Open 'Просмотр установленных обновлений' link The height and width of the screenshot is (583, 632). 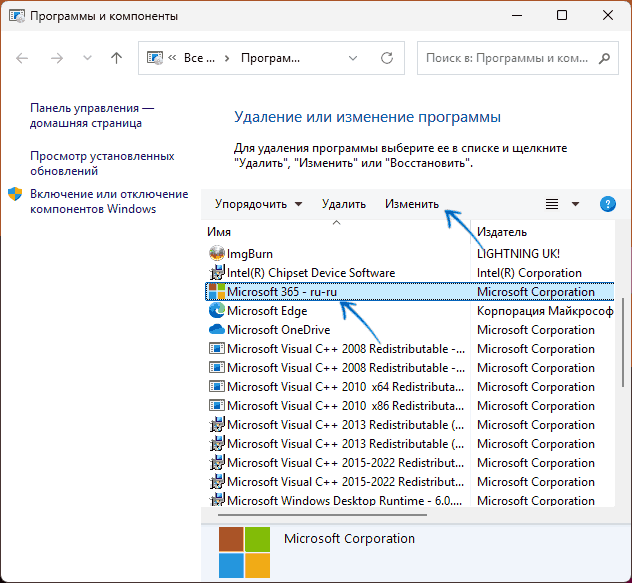click(x=102, y=163)
